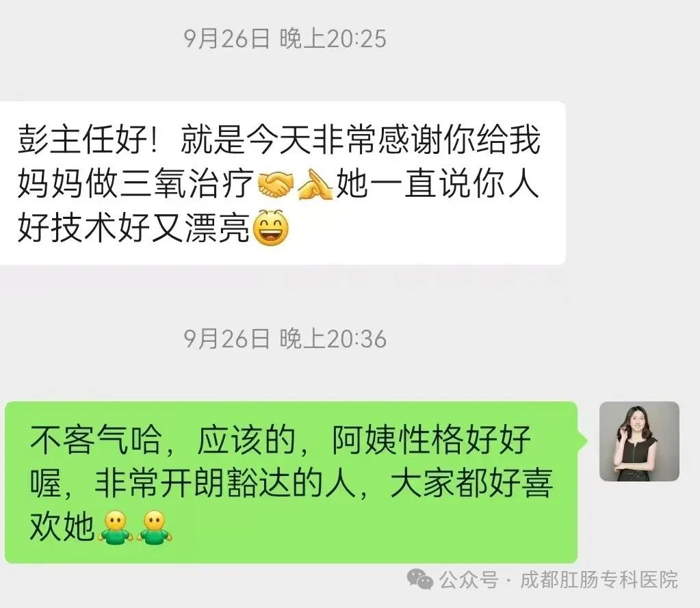Select the white message bubble starting 彭主任好
The width and height of the screenshot is (700, 608).
point(283,183)
